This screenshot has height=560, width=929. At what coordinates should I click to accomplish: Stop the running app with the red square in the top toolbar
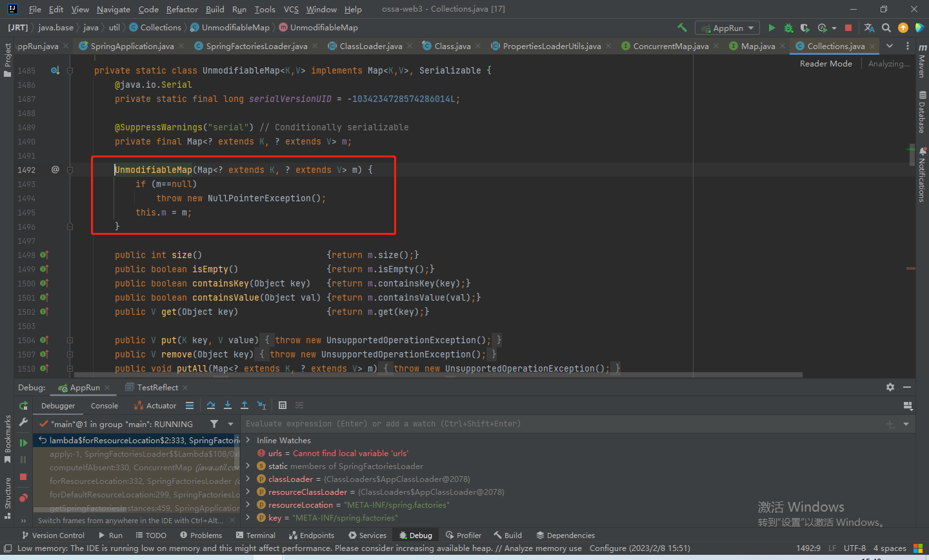pyautogui.click(x=848, y=28)
